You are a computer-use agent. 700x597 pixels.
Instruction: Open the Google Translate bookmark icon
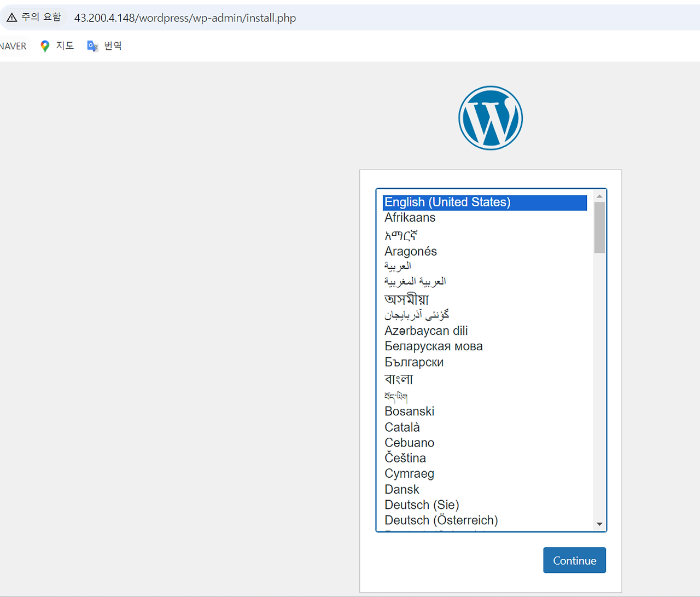92,46
